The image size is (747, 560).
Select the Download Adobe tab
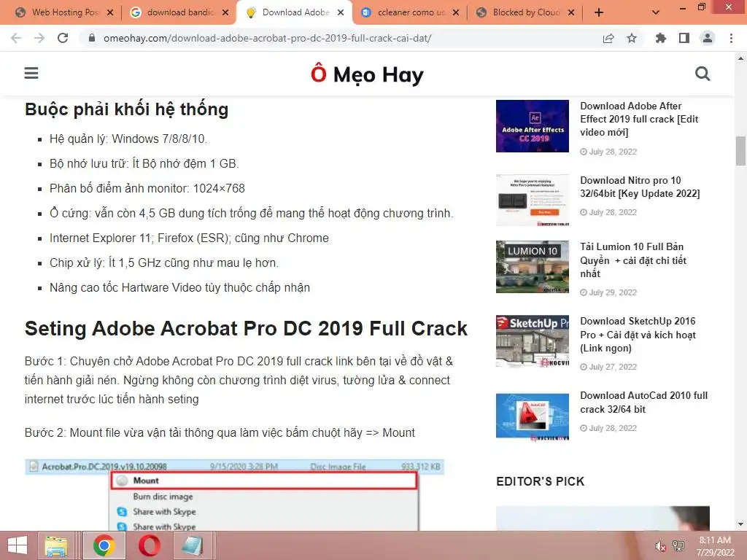coord(295,12)
